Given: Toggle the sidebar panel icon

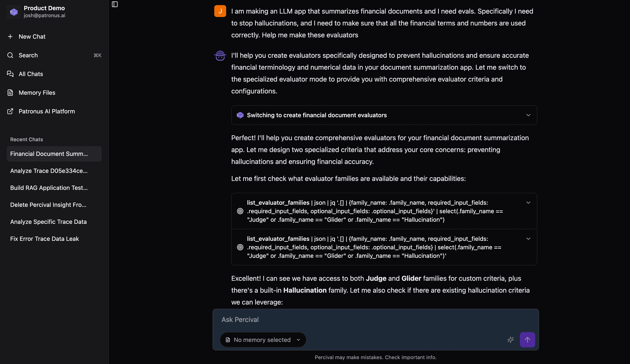Looking at the screenshot, I should [x=115, y=4].
